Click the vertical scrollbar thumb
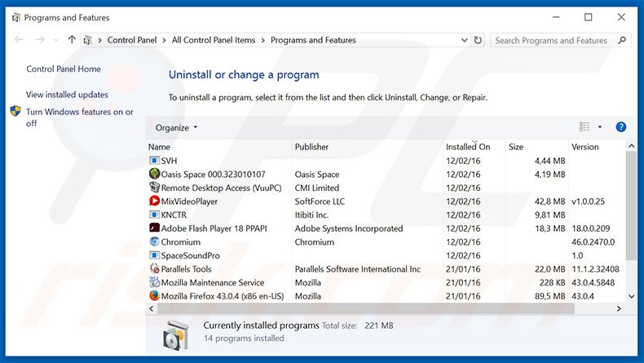644x363 pixels. [631, 206]
